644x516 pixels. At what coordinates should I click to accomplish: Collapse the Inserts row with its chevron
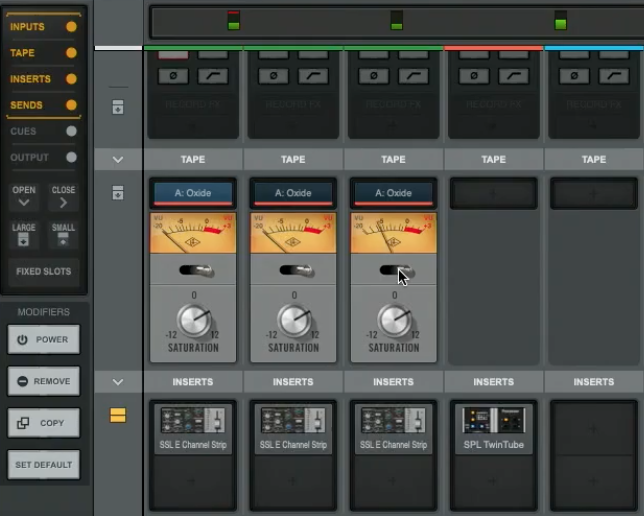click(x=118, y=382)
